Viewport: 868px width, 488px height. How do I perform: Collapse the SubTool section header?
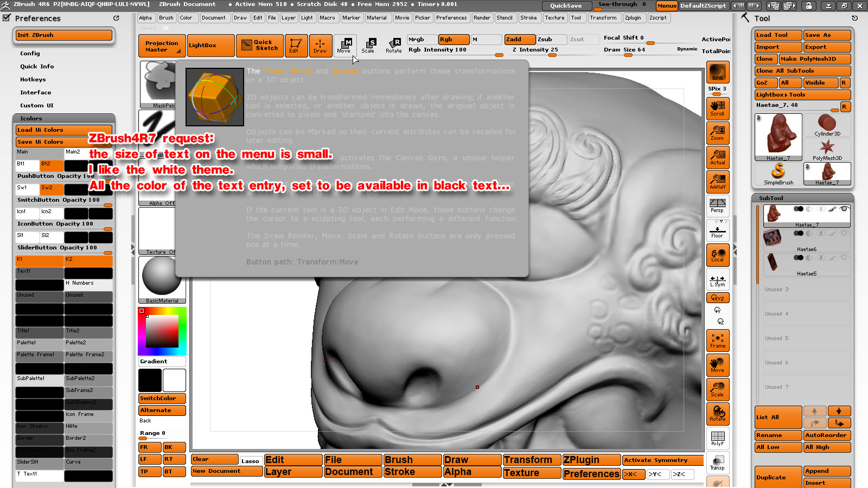(x=803, y=198)
